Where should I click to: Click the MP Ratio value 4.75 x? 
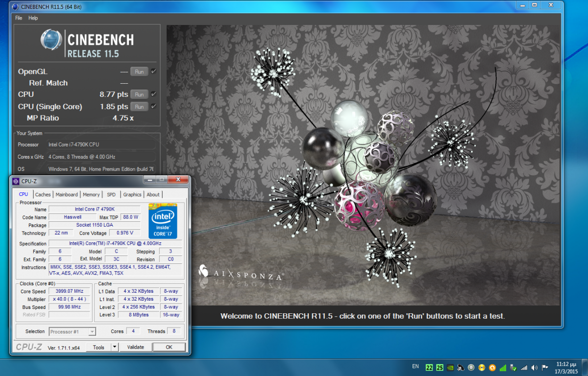123,118
